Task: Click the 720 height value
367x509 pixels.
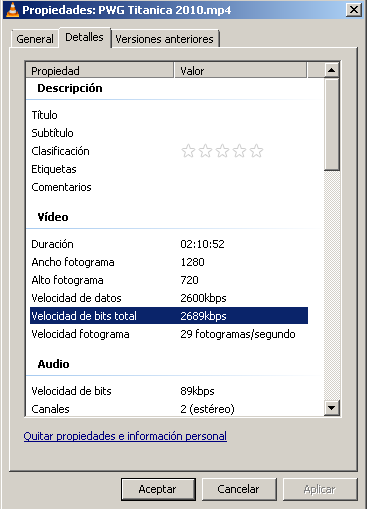Action: 189,280
